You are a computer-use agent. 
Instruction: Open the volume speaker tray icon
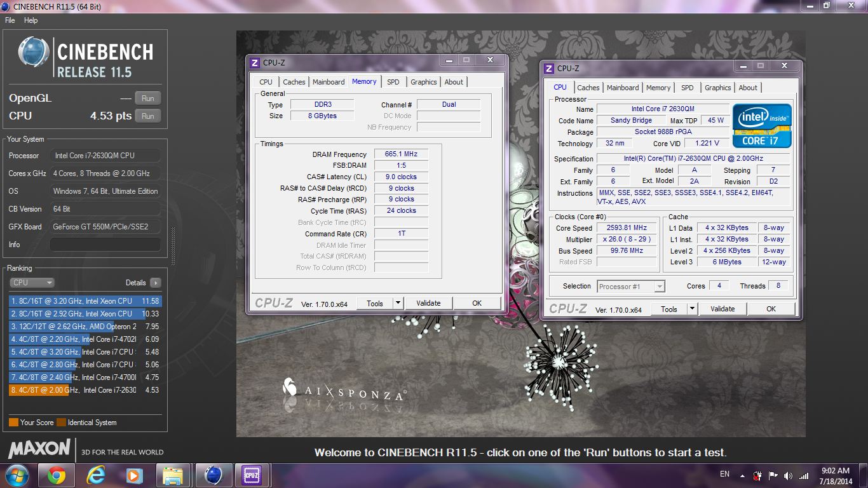click(789, 475)
